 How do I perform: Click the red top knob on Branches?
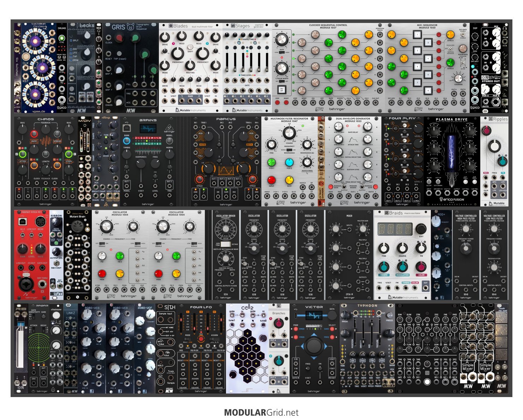(x=279, y=323)
